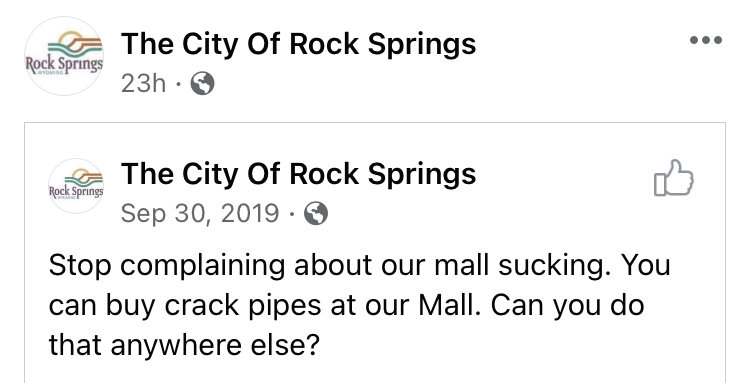
Task: Expand post options via the ellipsis at top right
Action: [706, 40]
